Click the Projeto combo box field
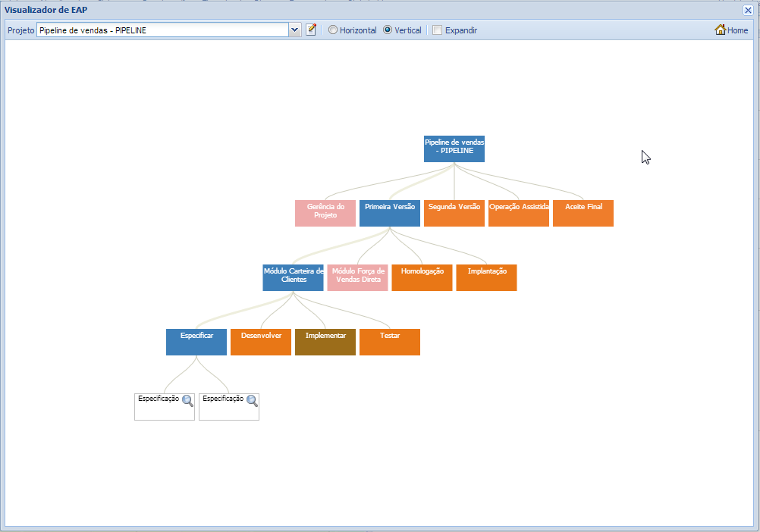The width and height of the screenshot is (760, 532). (x=163, y=30)
